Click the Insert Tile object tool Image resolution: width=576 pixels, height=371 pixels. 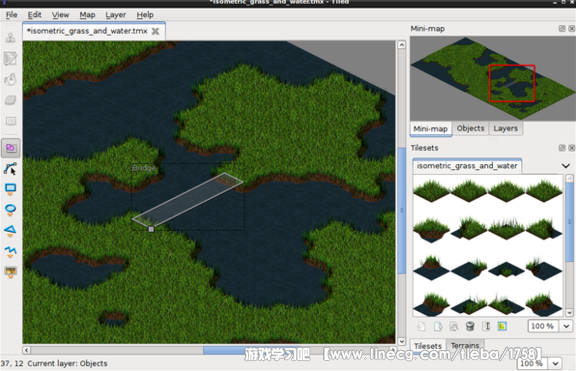(x=10, y=272)
